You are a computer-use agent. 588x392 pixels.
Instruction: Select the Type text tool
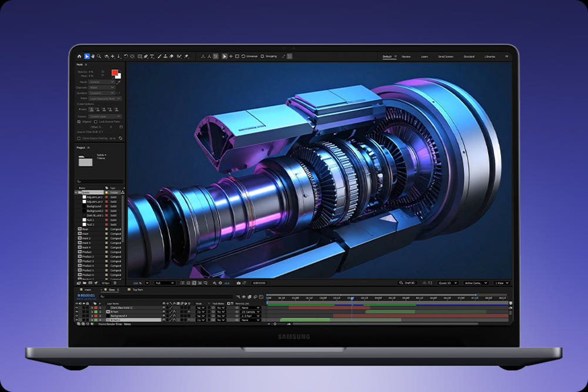(x=152, y=56)
